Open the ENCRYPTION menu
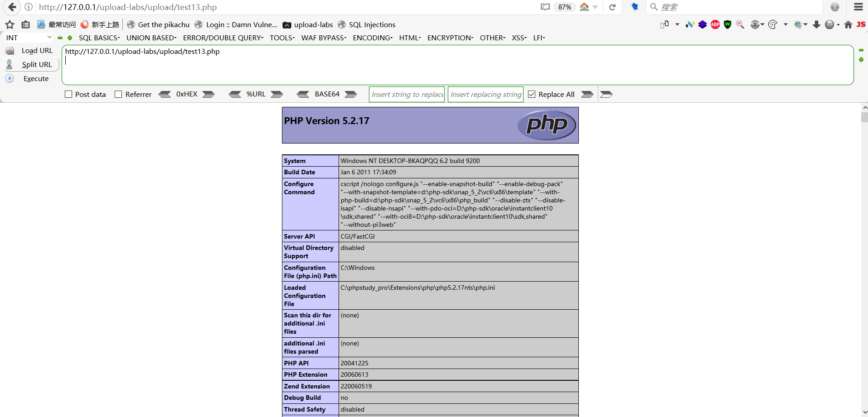 point(451,38)
